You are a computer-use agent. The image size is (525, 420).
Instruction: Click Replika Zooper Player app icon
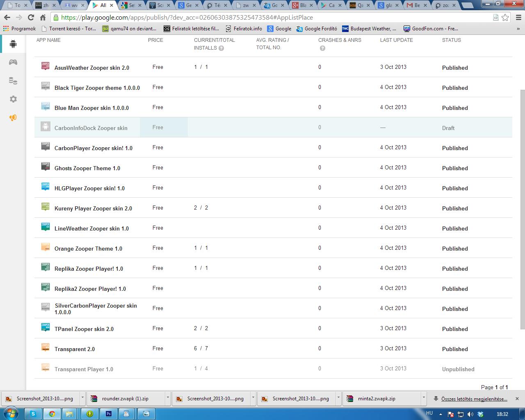pos(45,267)
